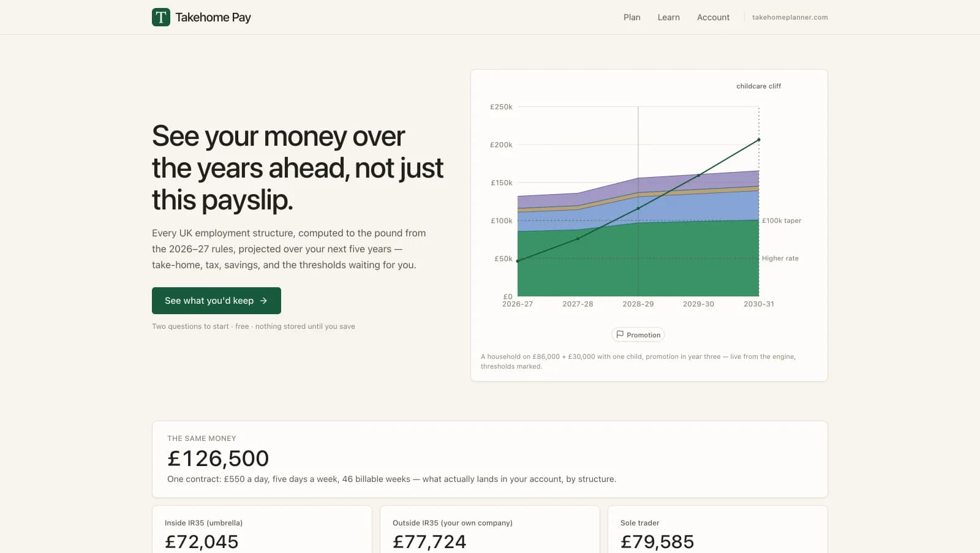Click the line data point at 2030-31
980x553 pixels.
759,140
